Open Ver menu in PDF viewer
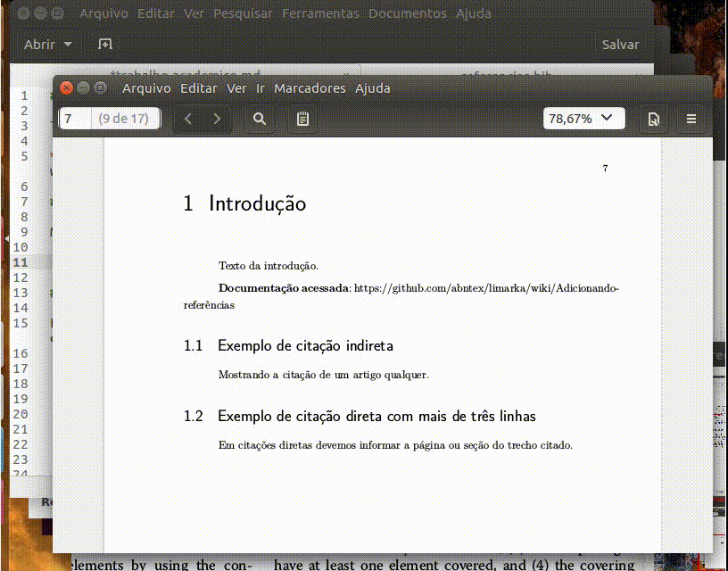Image resolution: width=728 pixels, height=571 pixels. (236, 88)
